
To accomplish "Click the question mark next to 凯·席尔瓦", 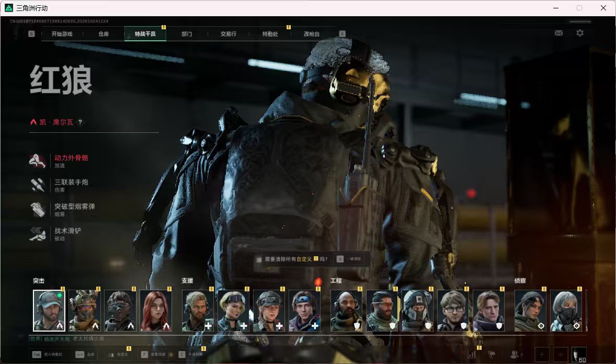I will [x=80, y=122].
